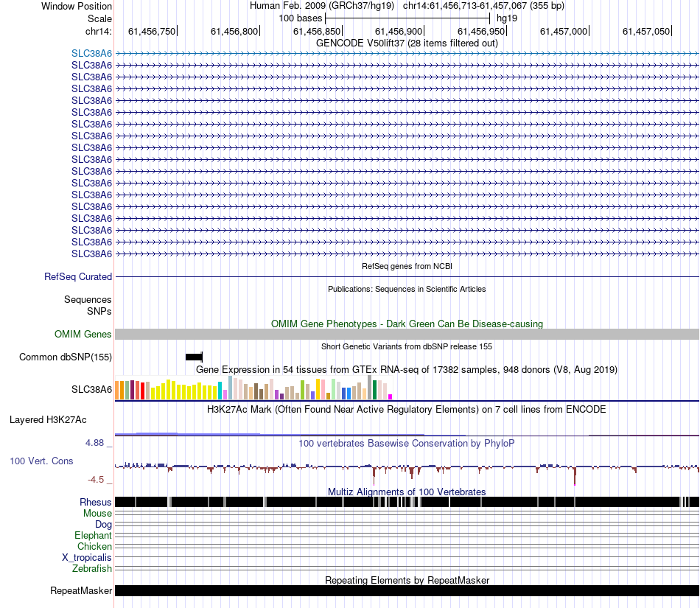
Task: Click the RefSeq Curated track label
Action: point(78,277)
